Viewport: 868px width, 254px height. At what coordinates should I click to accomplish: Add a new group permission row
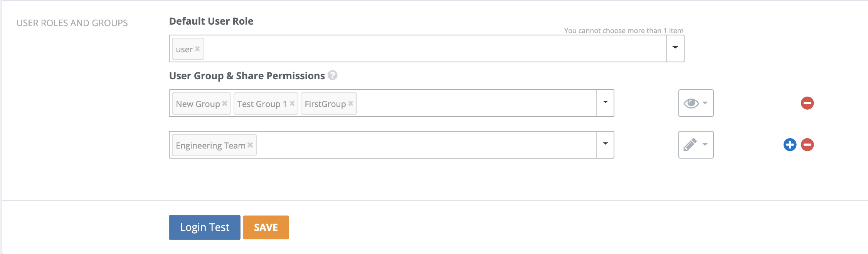[x=790, y=145]
